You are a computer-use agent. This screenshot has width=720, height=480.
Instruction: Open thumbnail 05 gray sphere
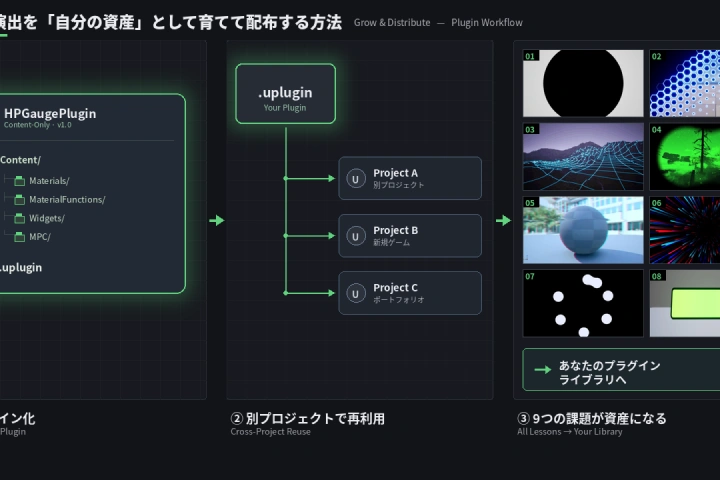coord(583,230)
